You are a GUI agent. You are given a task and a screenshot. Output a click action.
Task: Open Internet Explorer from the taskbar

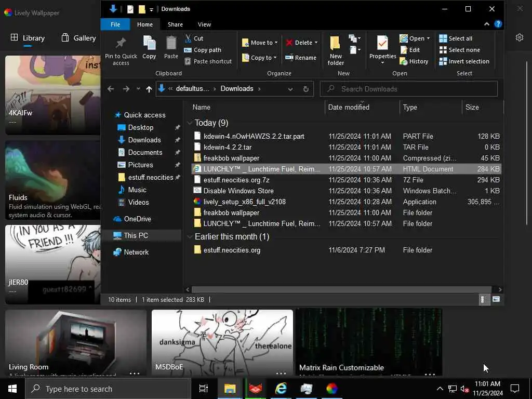point(281,389)
